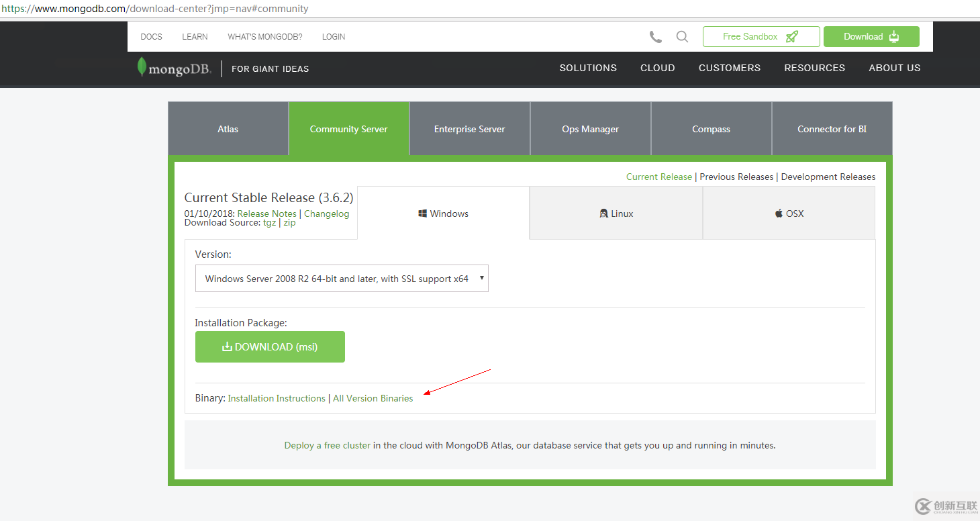Click the FOR GIANT IDEAS tagline

point(271,68)
